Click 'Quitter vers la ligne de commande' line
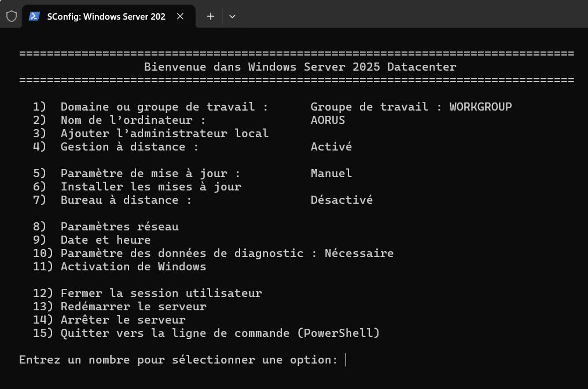 tap(220, 333)
